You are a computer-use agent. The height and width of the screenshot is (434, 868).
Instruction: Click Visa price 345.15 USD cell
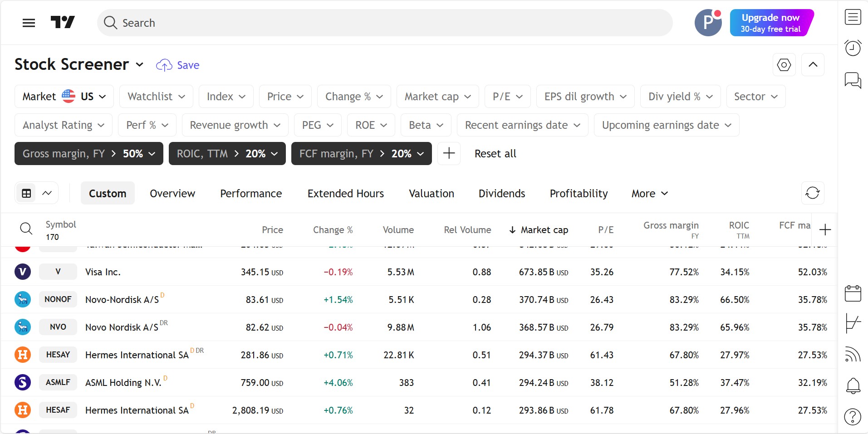[262, 272]
